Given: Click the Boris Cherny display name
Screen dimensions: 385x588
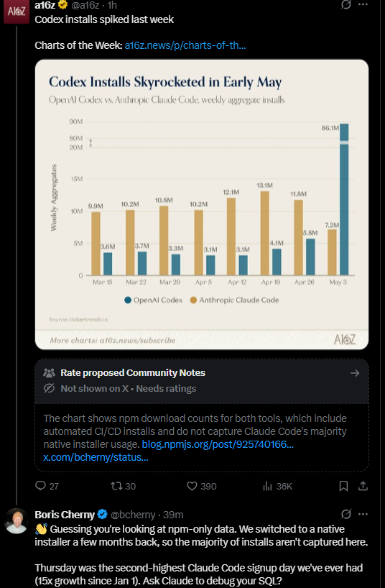Looking at the screenshot, I should (x=65, y=515).
